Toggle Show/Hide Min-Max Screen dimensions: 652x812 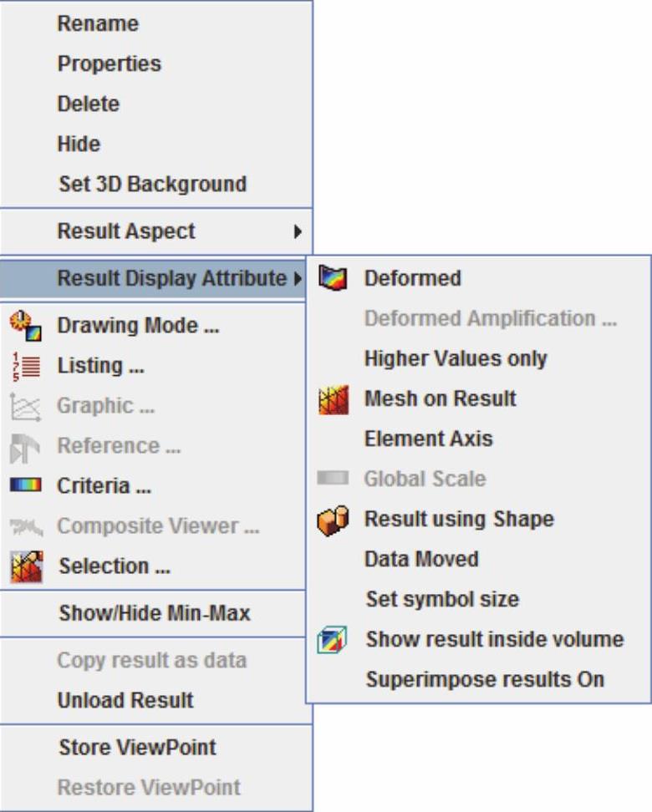pyautogui.click(x=154, y=613)
